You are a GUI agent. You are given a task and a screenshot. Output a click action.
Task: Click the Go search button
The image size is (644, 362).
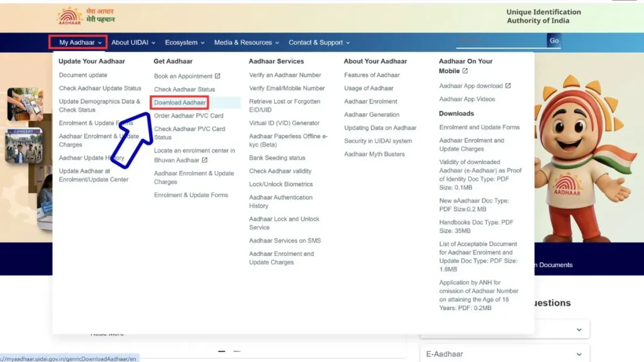pos(554,41)
